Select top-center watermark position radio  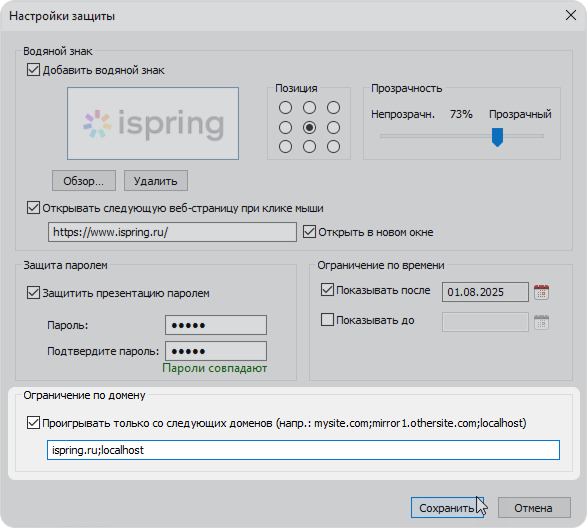pos(309,108)
